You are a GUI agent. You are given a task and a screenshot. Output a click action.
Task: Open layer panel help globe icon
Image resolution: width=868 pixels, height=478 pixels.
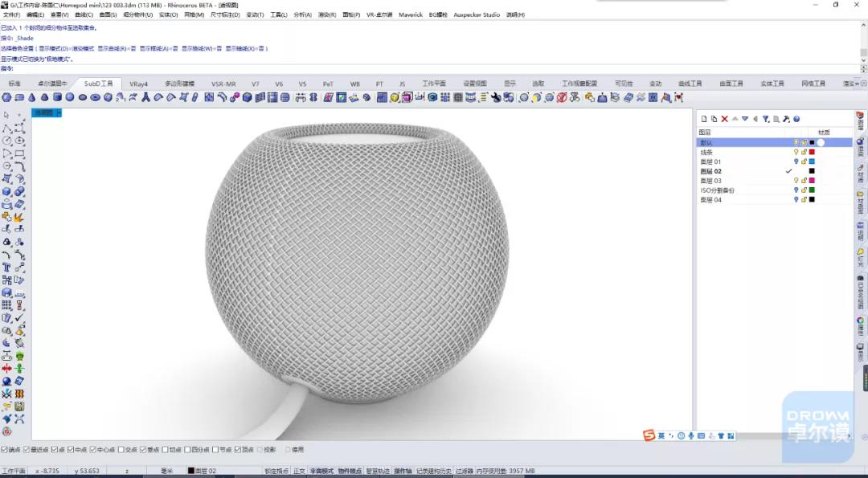point(796,119)
